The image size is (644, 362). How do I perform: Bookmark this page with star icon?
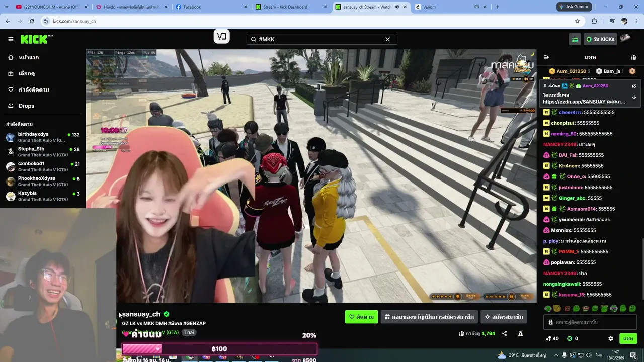coord(577,21)
